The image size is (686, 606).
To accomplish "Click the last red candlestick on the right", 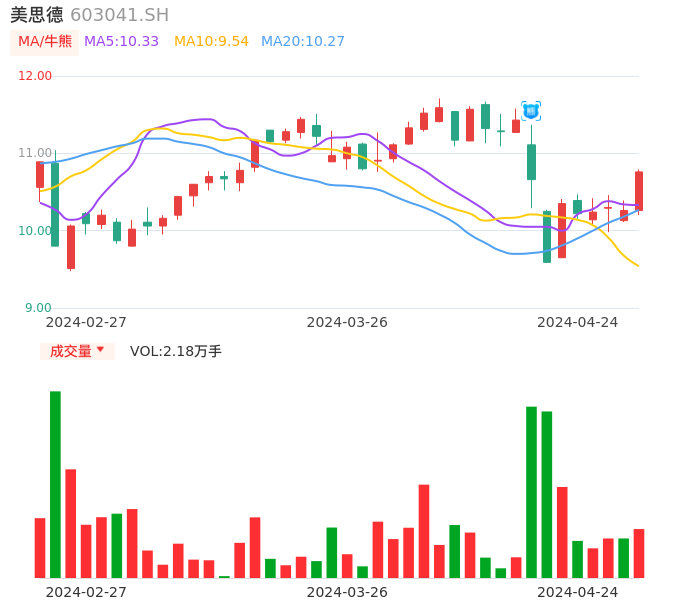I will 639,190.
